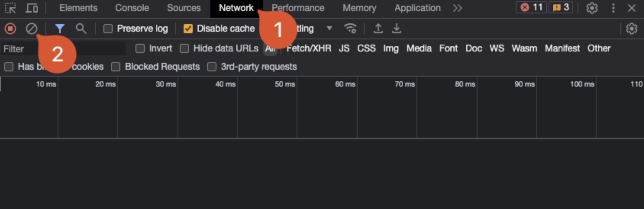
Task: Filter requests by CSS
Action: coord(366,48)
